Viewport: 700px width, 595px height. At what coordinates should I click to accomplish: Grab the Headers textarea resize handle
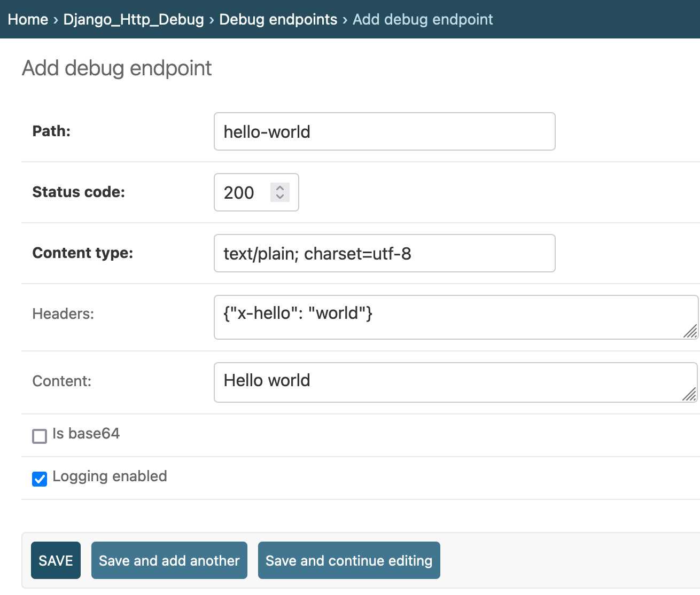point(690,331)
